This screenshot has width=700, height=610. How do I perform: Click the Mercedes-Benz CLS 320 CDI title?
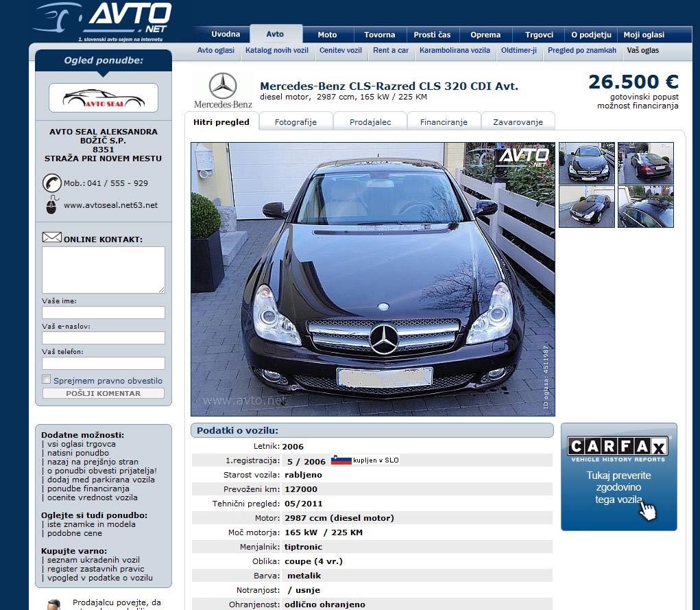[389, 86]
